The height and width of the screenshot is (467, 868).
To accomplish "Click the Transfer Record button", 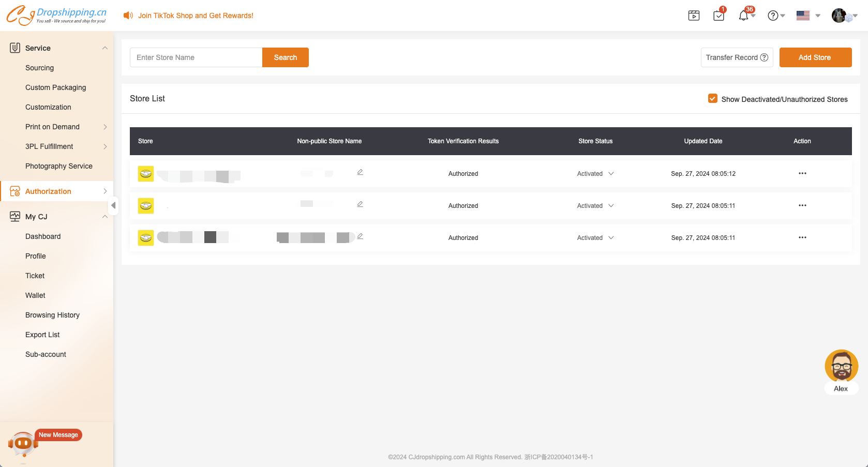I will pos(737,57).
